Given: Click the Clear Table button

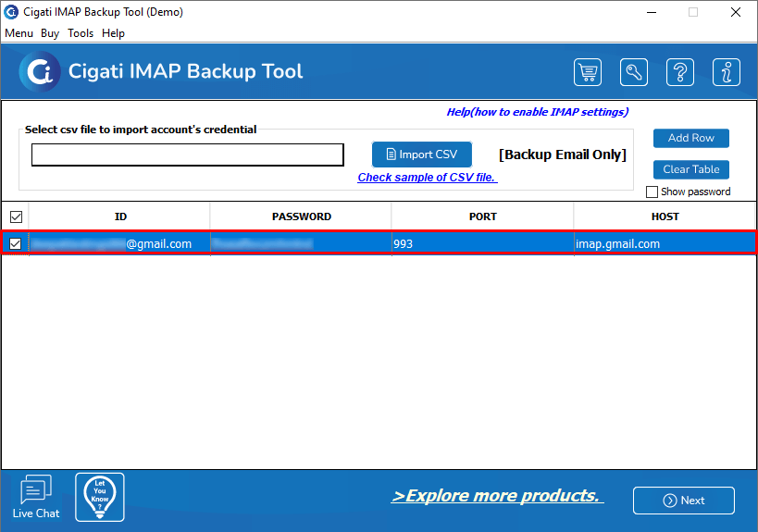Looking at the screenshot, I should click(690, 169).
